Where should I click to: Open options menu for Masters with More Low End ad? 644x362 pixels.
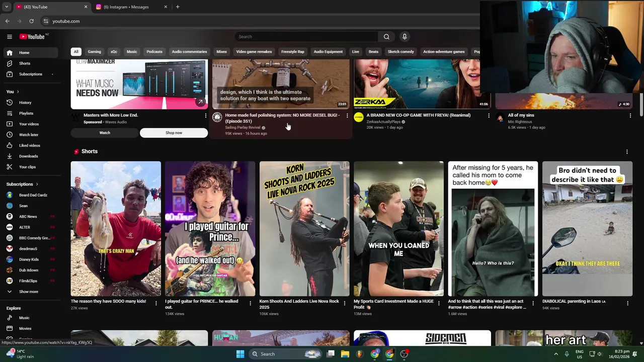point(205,116)
